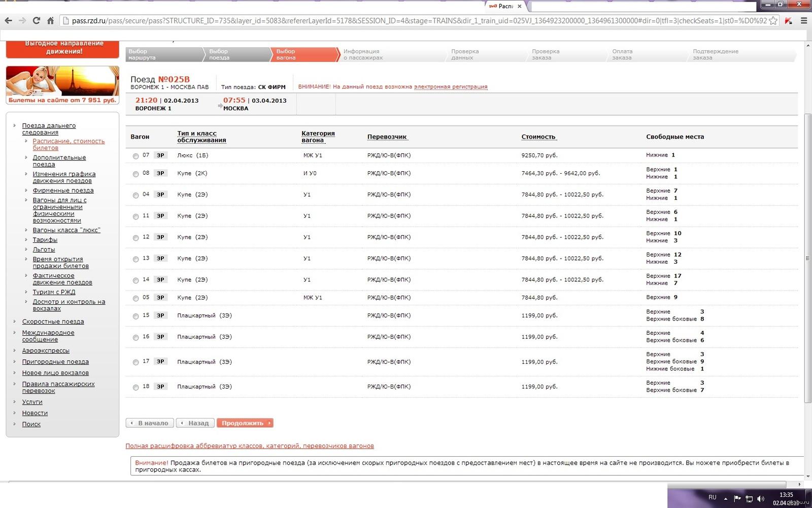Show hidden tray icons arrow
This screenshot has height=508, width=812.
tap(726, 499)
